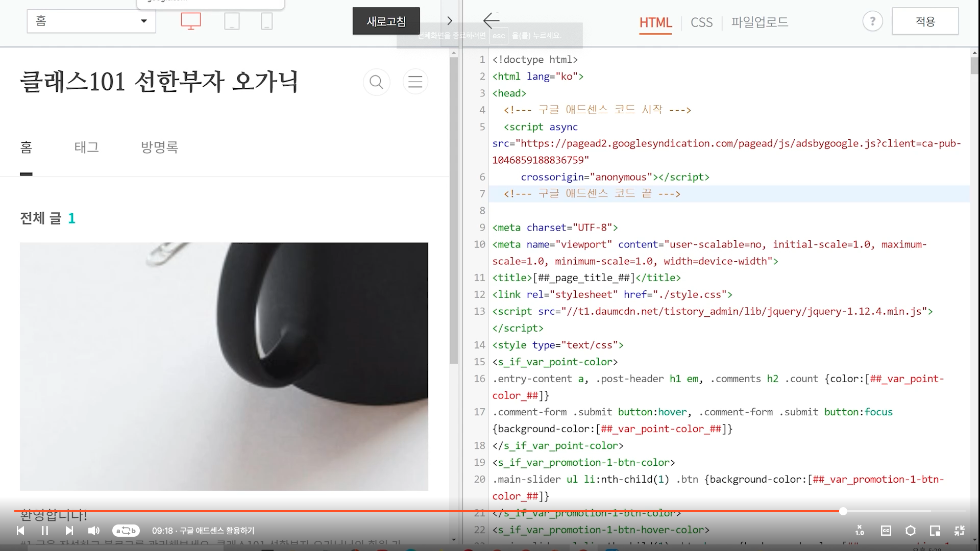Collapse preview panel with chevron arrow
980x551 pixels.
point(450,21)
